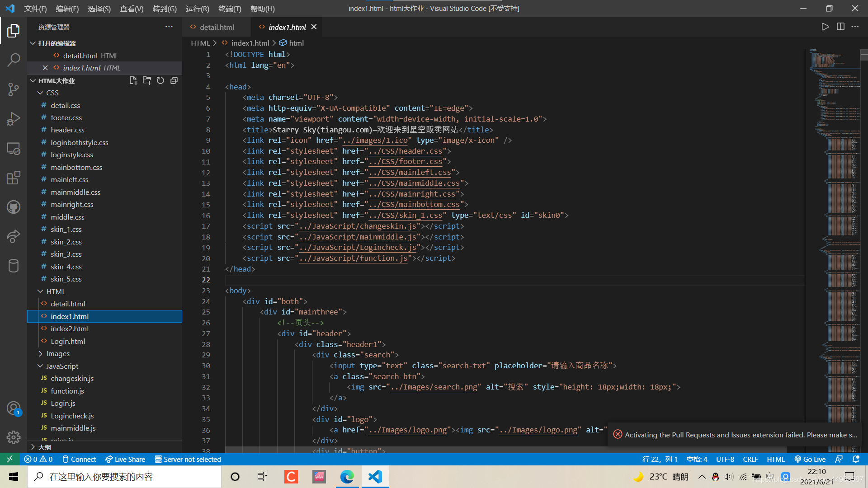Click the Go Live button in status bar

click(812, 459)
